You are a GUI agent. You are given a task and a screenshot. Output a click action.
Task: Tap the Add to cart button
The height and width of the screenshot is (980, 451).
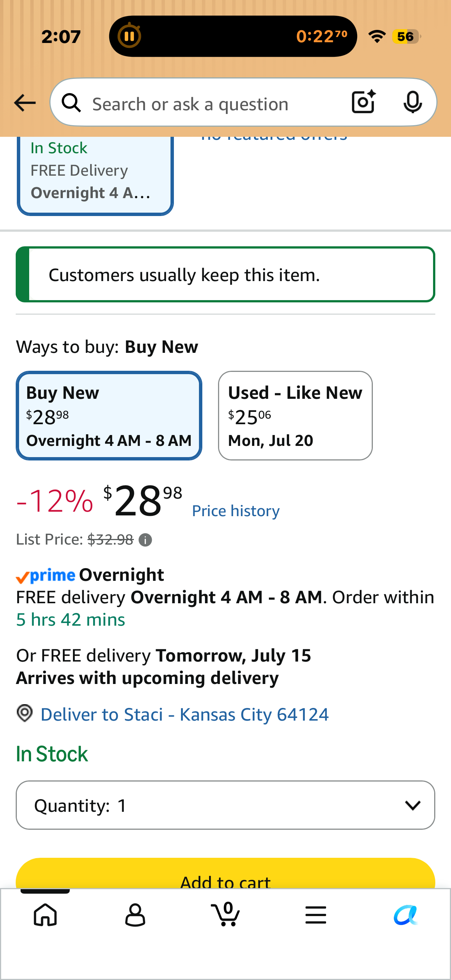pos(225,873)
